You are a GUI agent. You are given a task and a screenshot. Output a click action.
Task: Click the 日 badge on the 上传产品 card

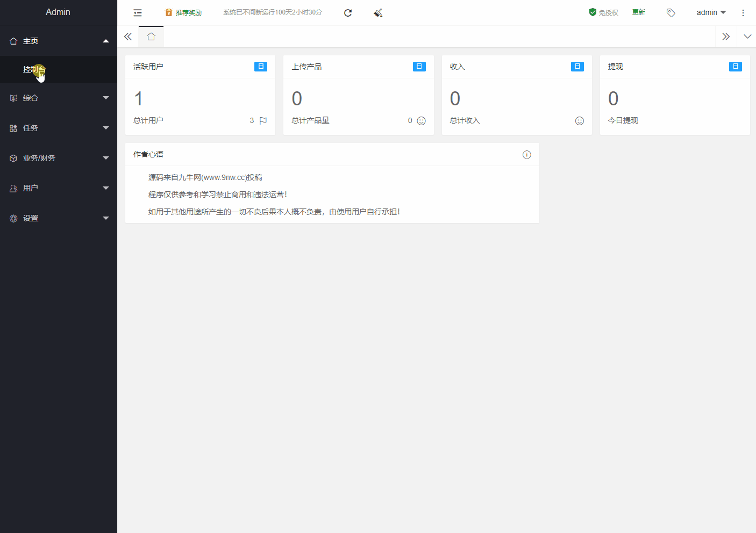419,67
